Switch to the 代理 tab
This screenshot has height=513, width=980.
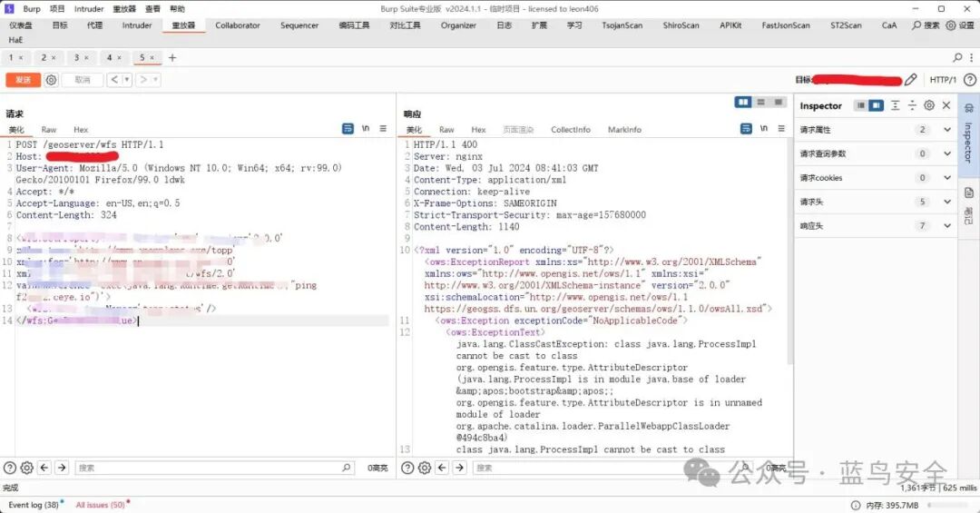tap(94, 25)
